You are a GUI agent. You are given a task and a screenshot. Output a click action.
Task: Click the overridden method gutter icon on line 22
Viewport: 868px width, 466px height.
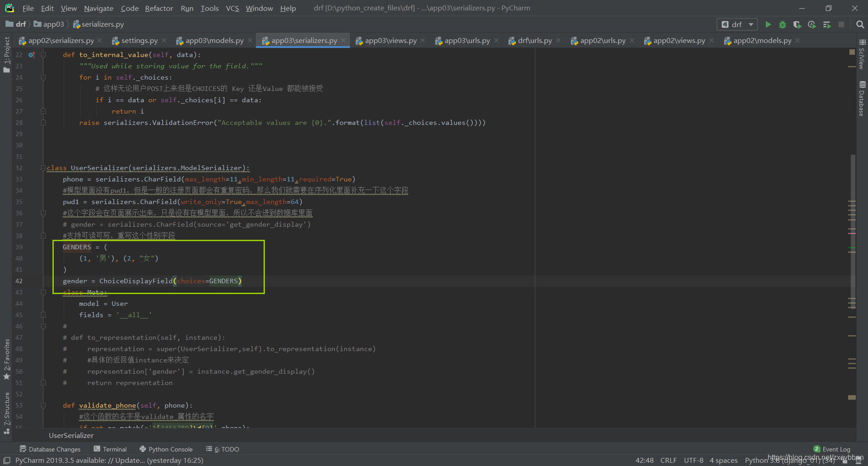pos(32,55)
